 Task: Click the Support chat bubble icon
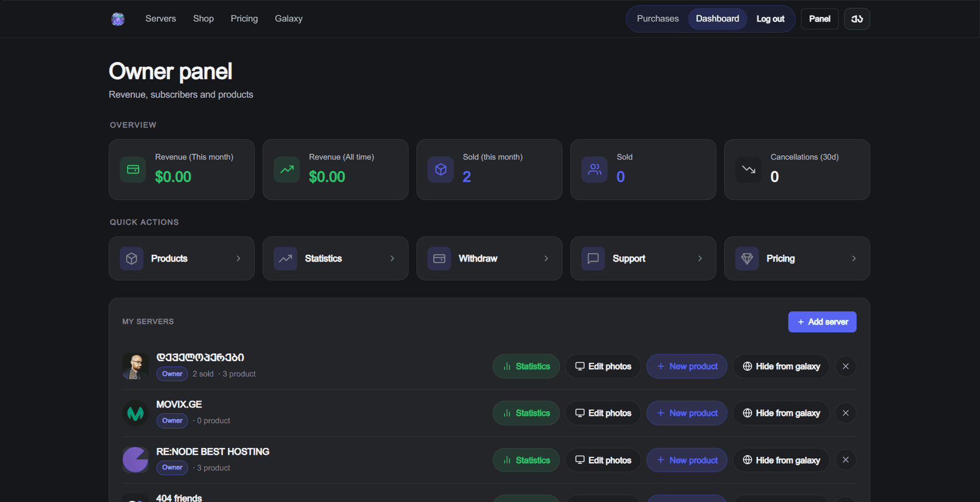tap(593, 258)
